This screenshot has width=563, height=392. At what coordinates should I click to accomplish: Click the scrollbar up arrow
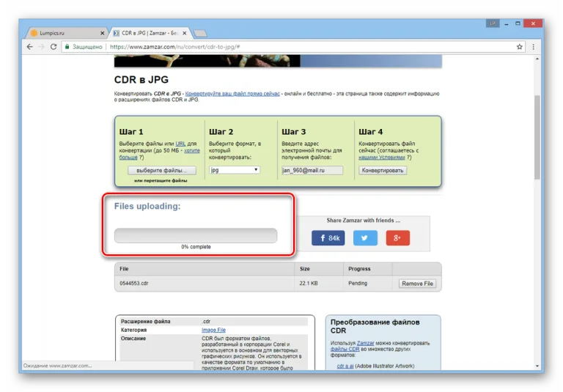coord(537,59)
